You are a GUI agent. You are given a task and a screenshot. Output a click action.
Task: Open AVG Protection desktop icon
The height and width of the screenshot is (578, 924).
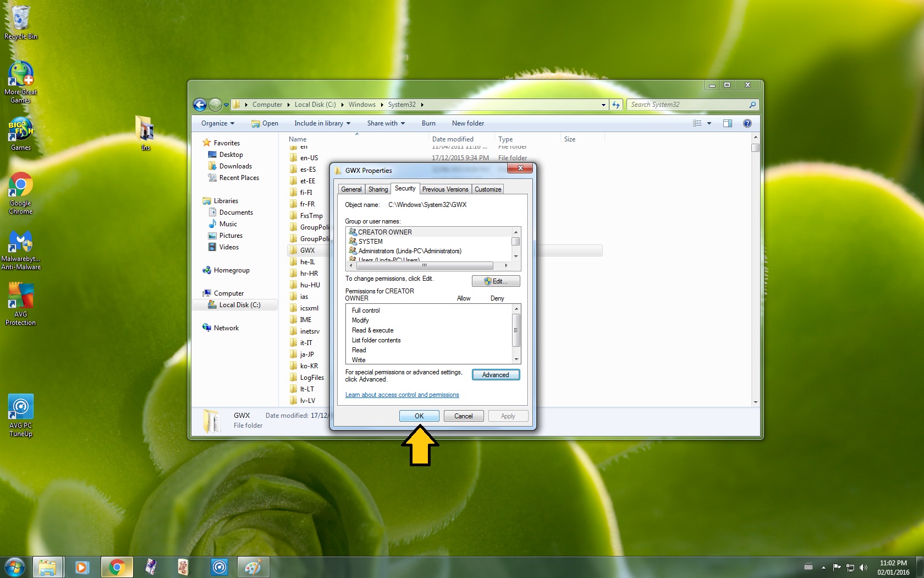21,304
